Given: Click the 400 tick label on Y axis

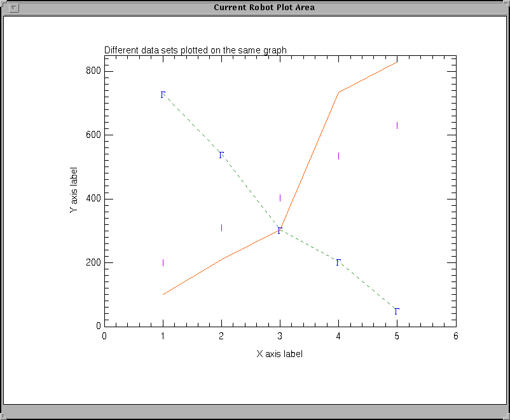Looking at the screenshot, I should [95, 199].
